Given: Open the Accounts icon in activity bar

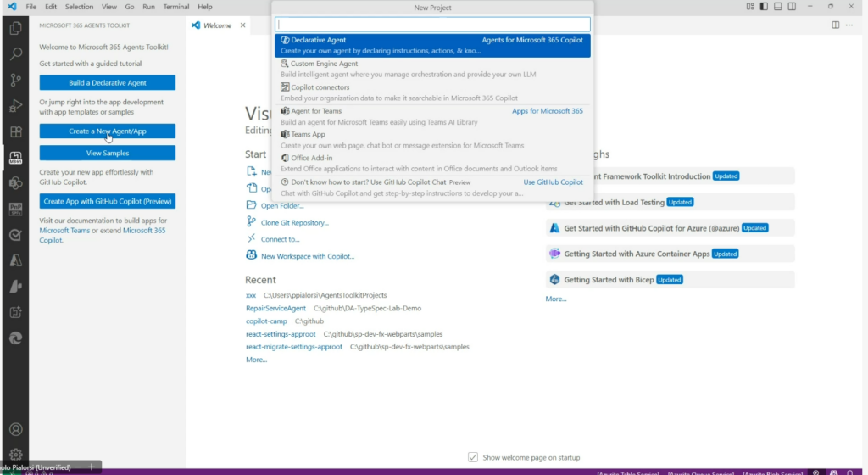Looking at the screenshot, I should pos(15,429).
